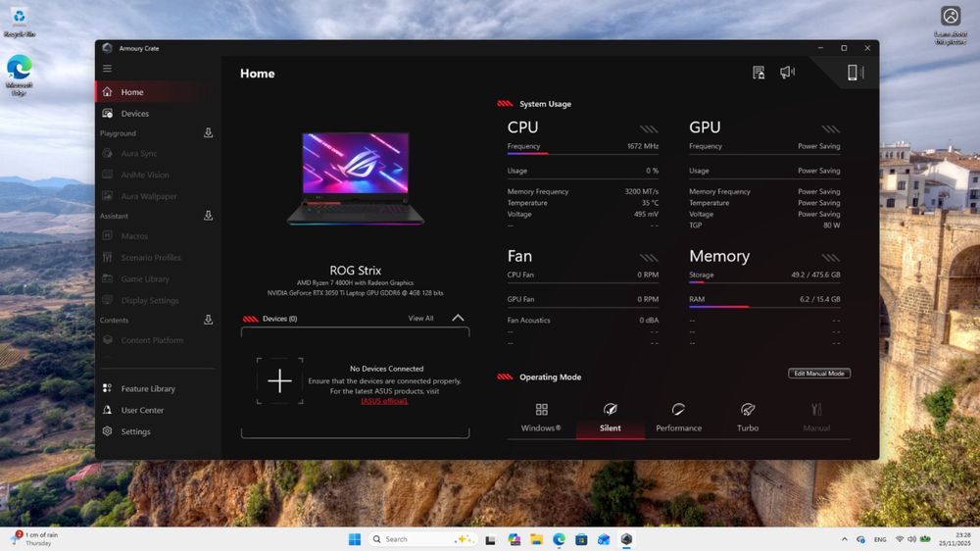Open Display Settings in the sidebar

156,300
